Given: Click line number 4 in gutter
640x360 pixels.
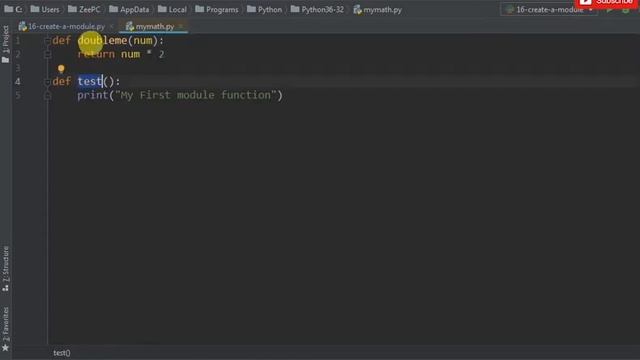Looking at the screenshot, I should click(18, 82).
